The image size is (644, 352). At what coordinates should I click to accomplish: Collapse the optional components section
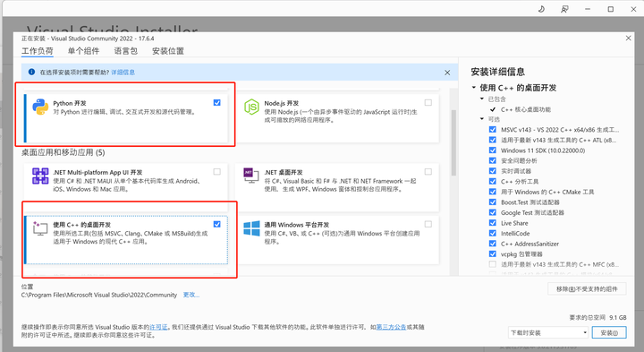[482, 119]
